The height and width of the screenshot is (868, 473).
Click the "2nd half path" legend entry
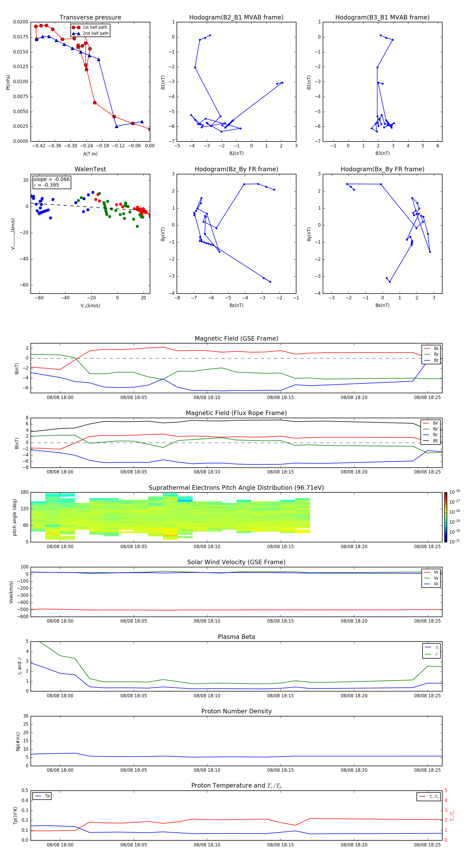(x=90, y=33)
